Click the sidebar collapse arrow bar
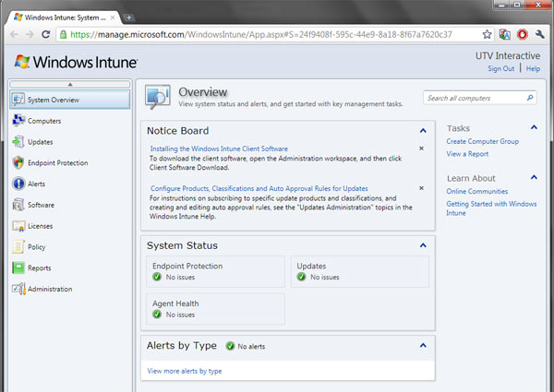This screenshot has width=554, height=392. coord(70,84)
